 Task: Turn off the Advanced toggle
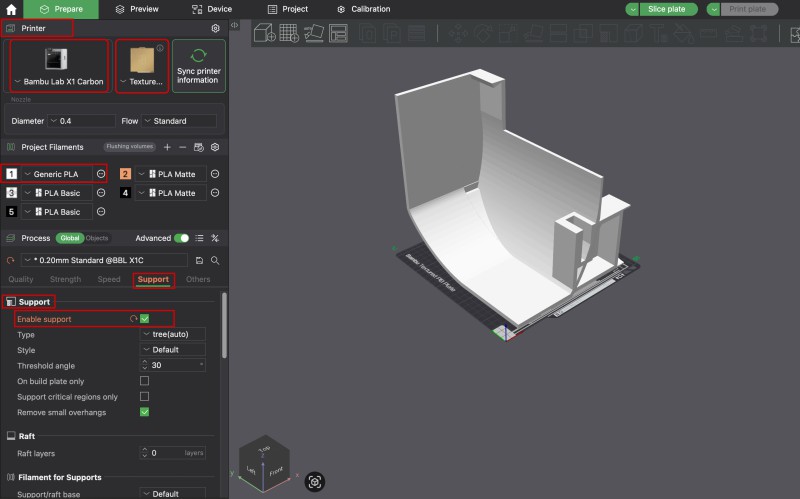(182, 238)
